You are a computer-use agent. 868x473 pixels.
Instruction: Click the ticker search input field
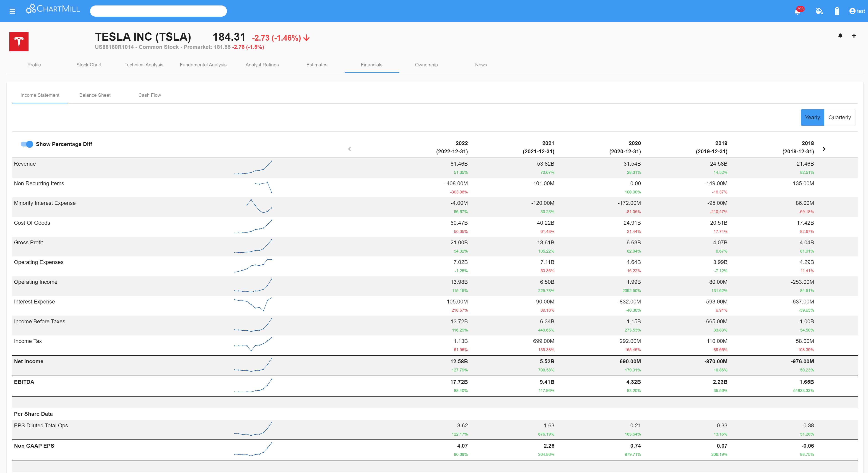[158, 11]
